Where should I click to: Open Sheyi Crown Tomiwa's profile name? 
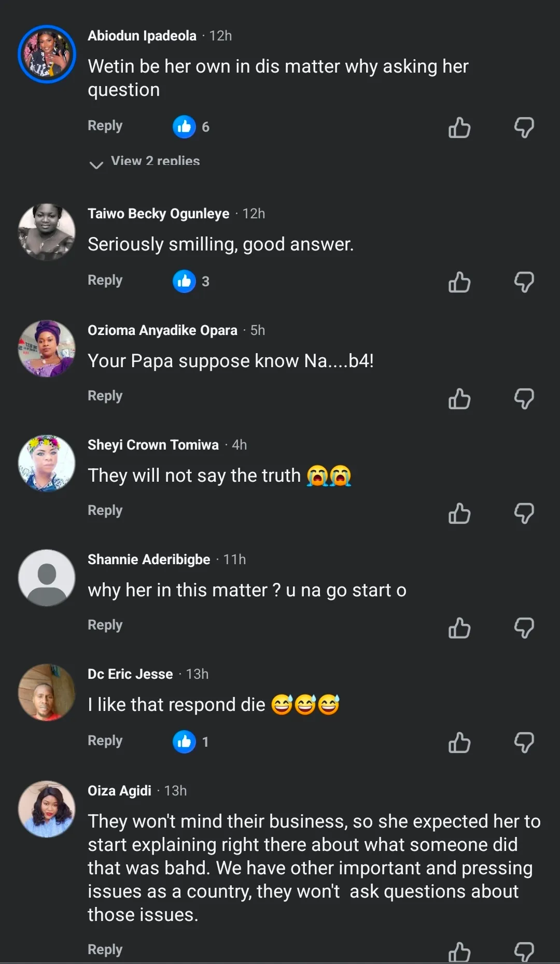[153, 445]
